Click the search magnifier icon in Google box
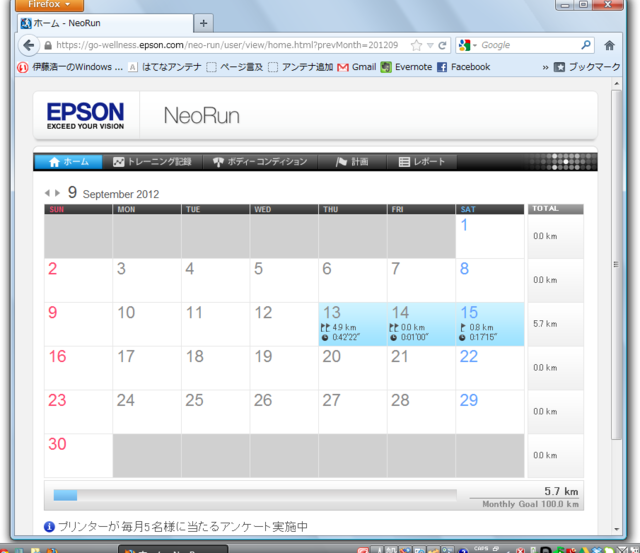640x553 pixels. click(x=586, y=45)
